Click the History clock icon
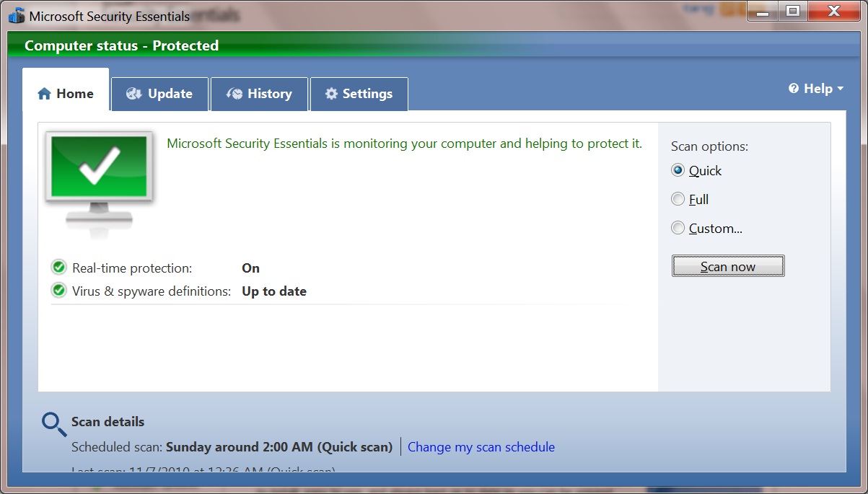Screen dimensions: 868x494 234,94
